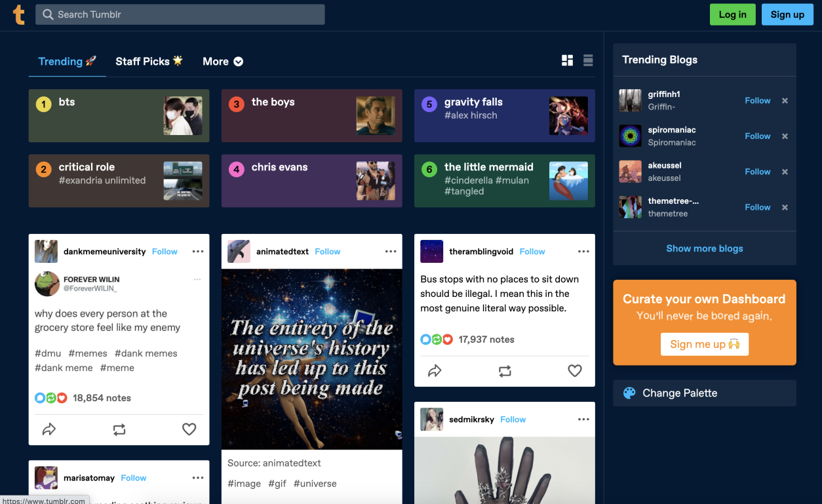Click the #dmu tag
The height and width of the screenshot is (504, 822).
point(48,353)
